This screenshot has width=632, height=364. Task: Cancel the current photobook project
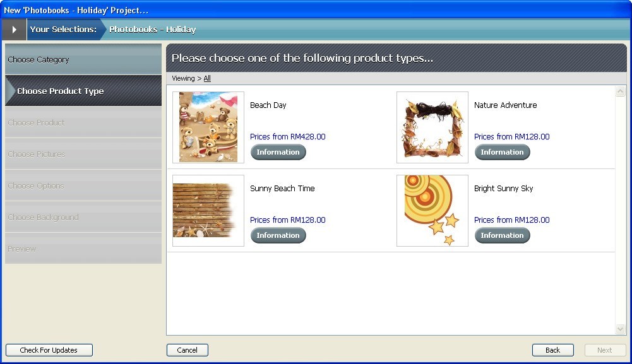187,349
